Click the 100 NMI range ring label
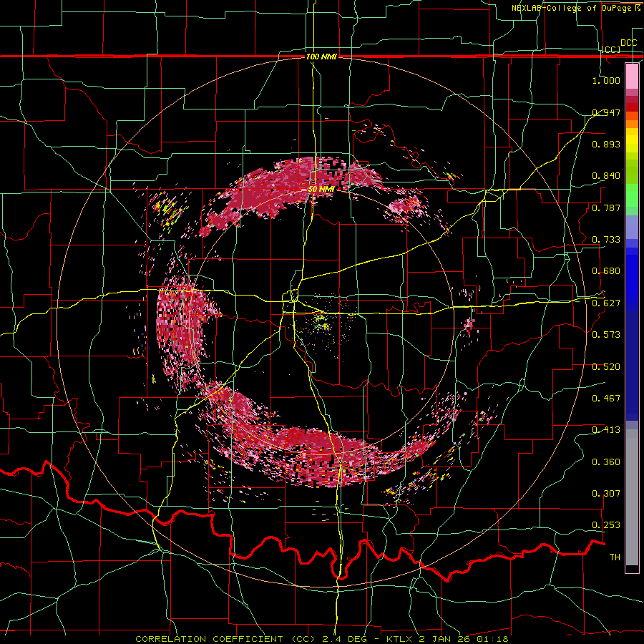 [321, 57]
